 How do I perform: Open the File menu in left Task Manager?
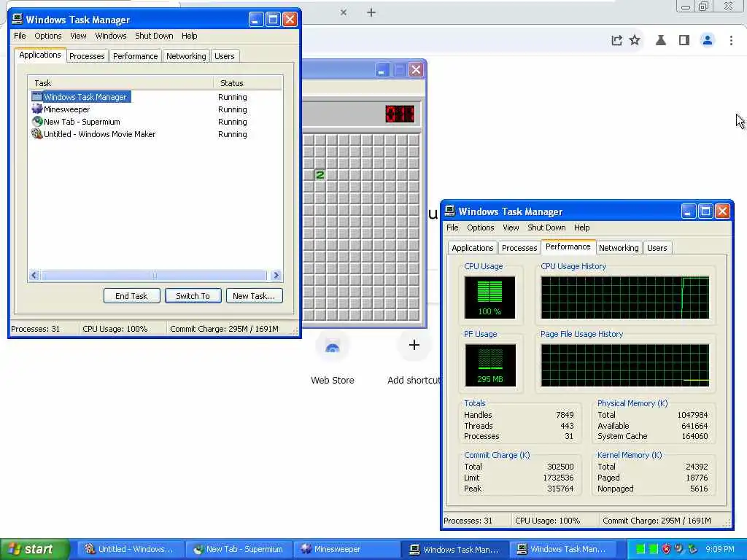(20, 36)
